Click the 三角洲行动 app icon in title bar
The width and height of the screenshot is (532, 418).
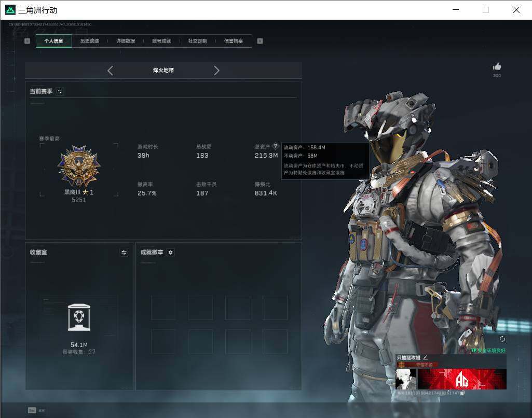pyautogui.click(x=10, y=10)
